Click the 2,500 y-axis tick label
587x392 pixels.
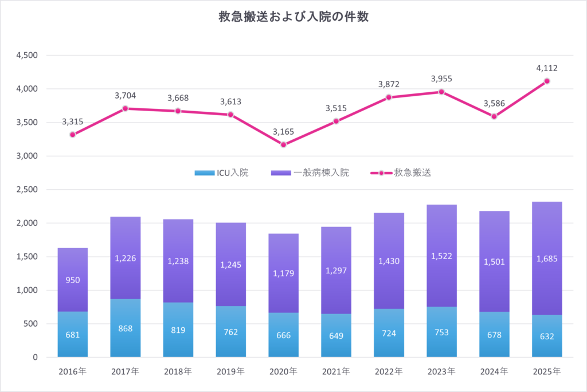[26, 190]
